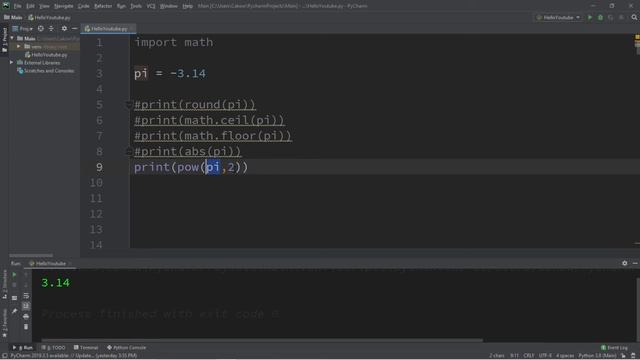Click commented '#print(math.floor(pi))' line

(213, 136)
